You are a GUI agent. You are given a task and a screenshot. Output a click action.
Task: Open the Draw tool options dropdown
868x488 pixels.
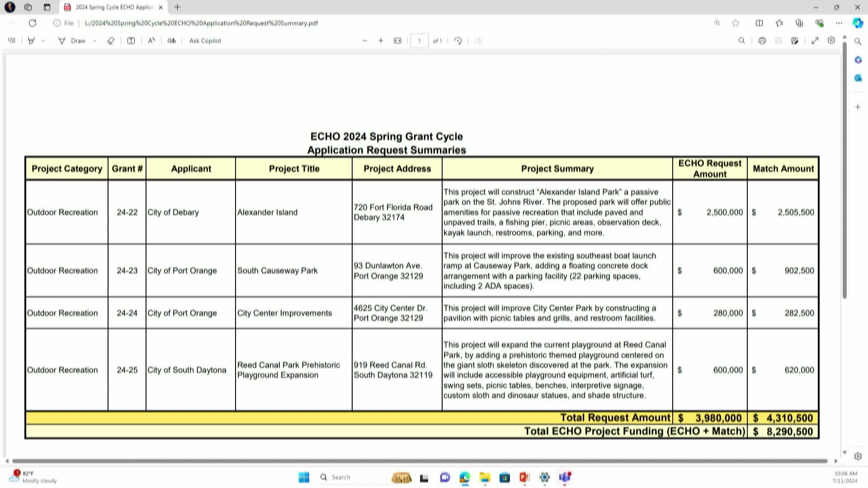[x=94, y=41]
